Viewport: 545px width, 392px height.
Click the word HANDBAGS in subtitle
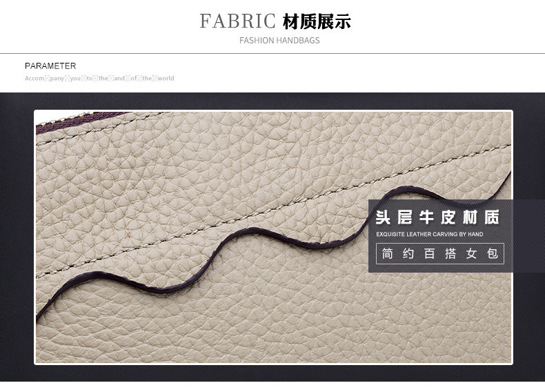pyautogui.click(x=298, y=41)
